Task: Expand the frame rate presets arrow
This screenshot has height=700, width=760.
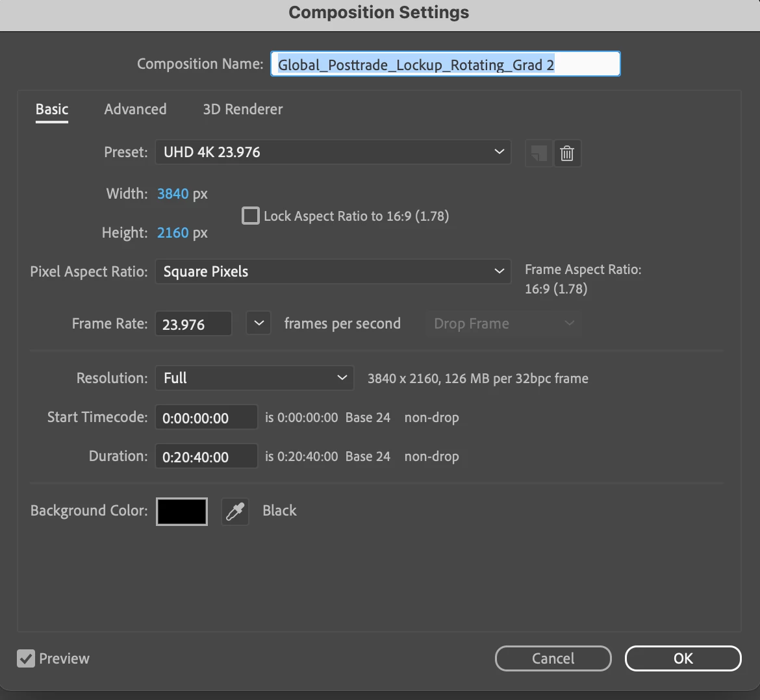Action: coord(259,323)
